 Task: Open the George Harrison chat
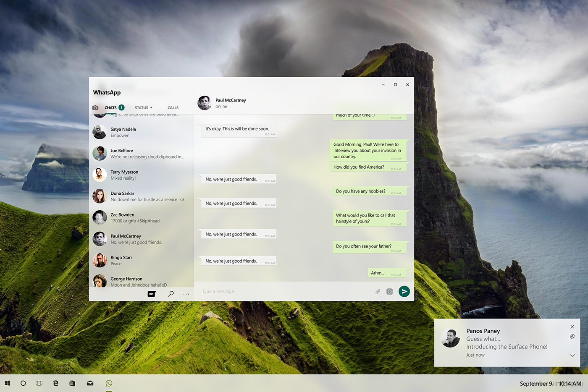pos(142,281)
